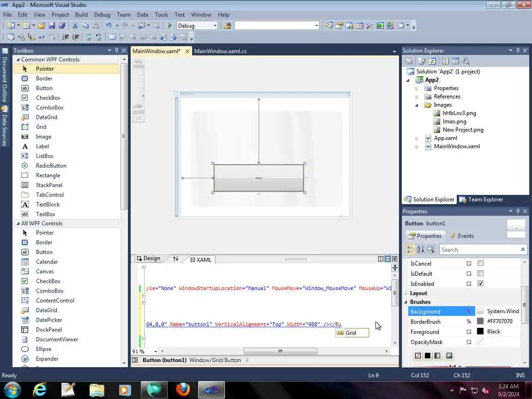Select the Image Brush icon
Viewport: 532px width, 399px height.
pyautogui.click(x=449, y=355)
